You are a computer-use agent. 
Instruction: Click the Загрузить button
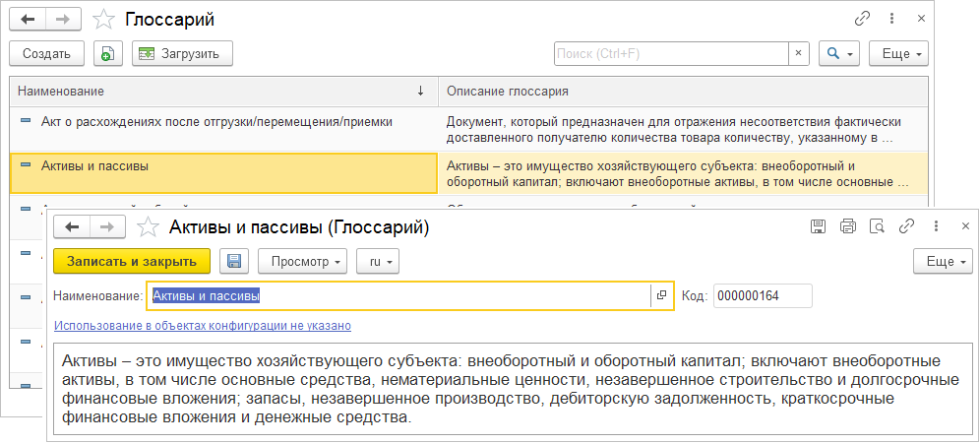[x=182, y=54]
